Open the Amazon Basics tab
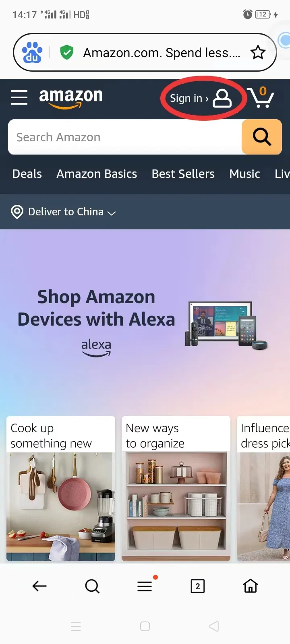The width and height of the screenshot is (290, 644). click(x=97, y=174)
